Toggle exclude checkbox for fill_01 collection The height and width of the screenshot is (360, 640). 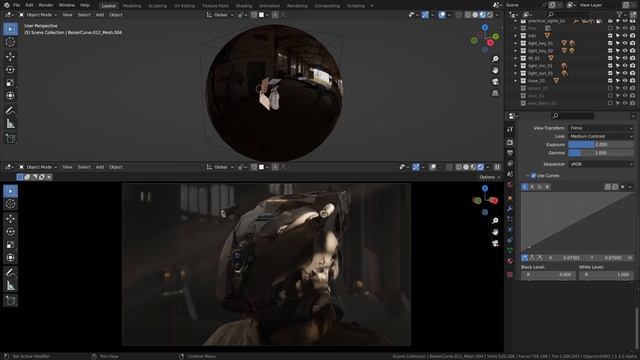pyautogui.click(x=610, y=58)
